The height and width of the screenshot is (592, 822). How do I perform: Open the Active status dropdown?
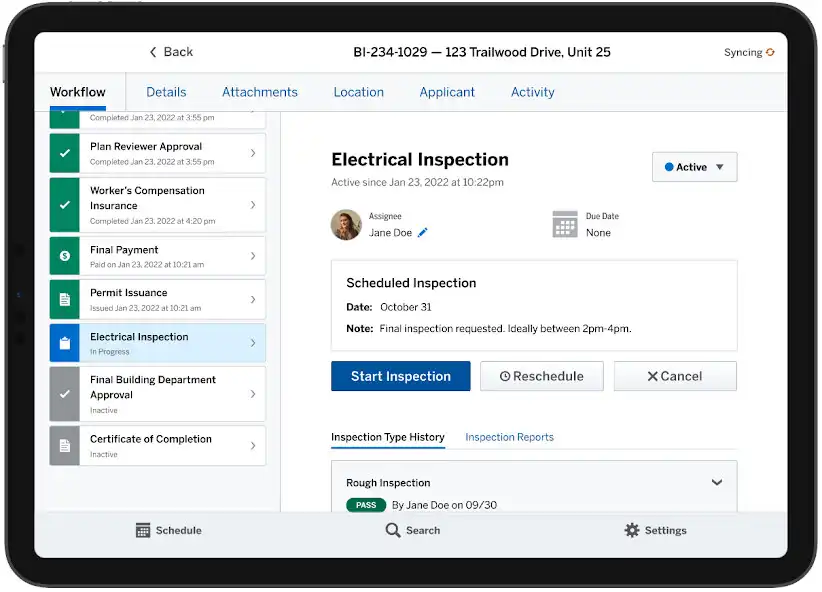[x=695, y=167]
